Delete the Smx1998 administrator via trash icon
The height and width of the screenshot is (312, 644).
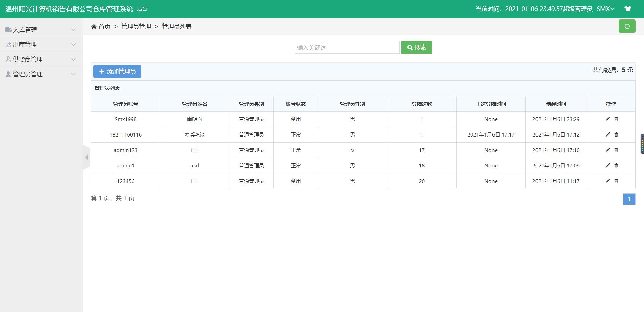616,119
